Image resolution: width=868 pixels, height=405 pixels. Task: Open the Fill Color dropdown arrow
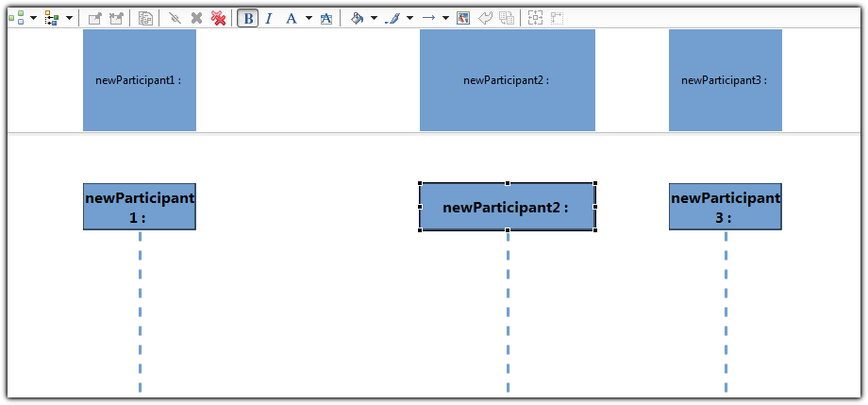click(374, 18)
